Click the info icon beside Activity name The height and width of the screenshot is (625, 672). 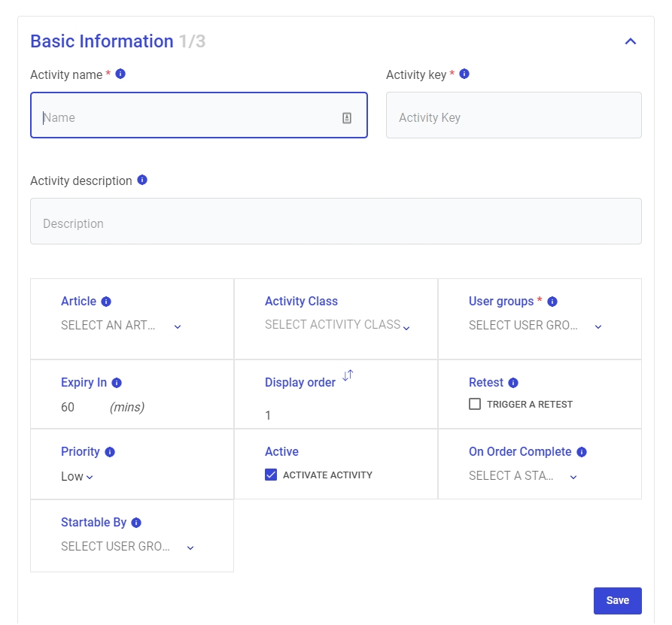(x=120, y=74)
